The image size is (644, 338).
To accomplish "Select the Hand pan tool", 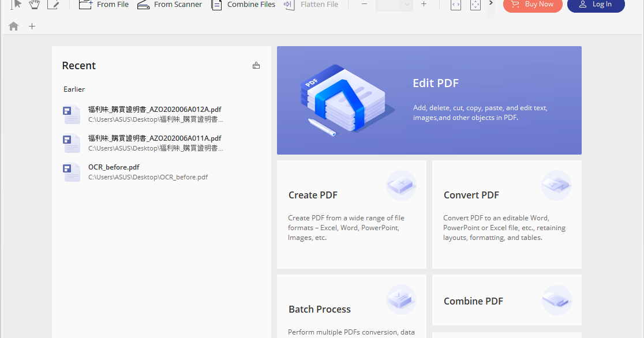I will pyautogui.click(x=34, y=5).
